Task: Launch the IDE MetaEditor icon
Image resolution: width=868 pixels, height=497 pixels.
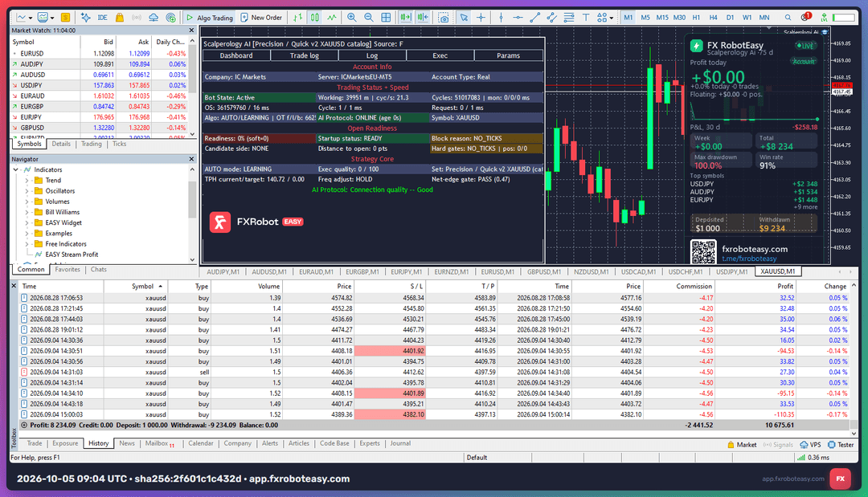Action: [x=102, y=17]
